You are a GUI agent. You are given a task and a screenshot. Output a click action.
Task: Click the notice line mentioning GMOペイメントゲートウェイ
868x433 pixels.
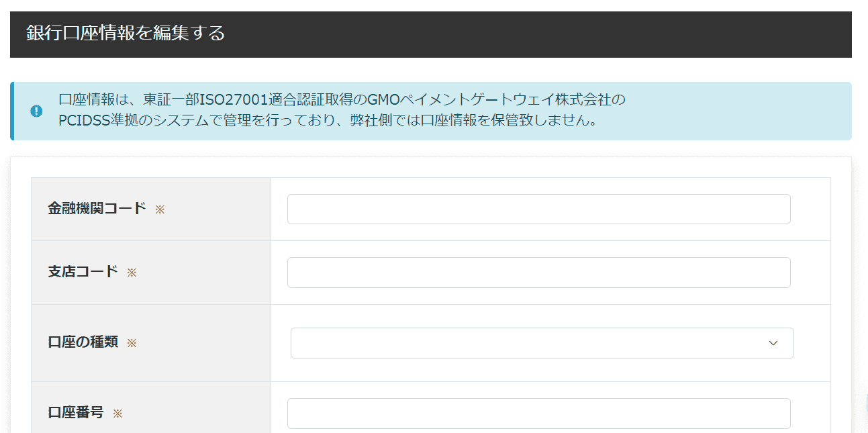click(342, 101)
